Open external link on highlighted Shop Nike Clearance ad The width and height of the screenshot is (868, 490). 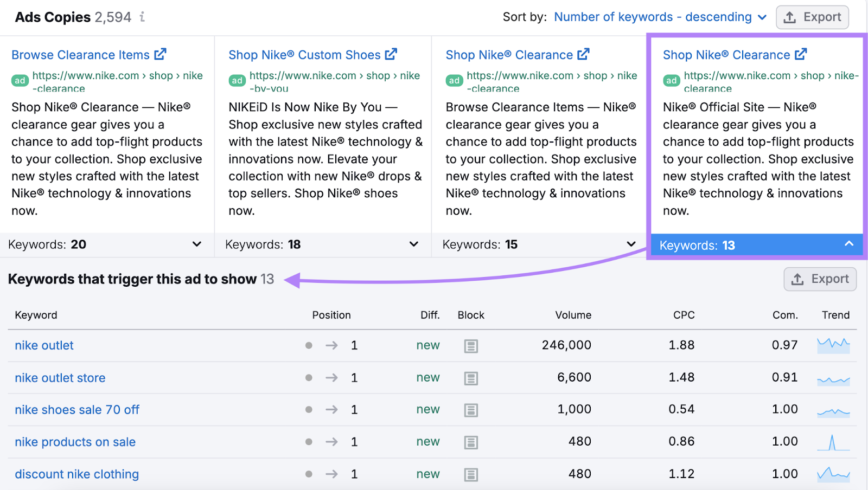pyautogui.click(x=801, y=54)
